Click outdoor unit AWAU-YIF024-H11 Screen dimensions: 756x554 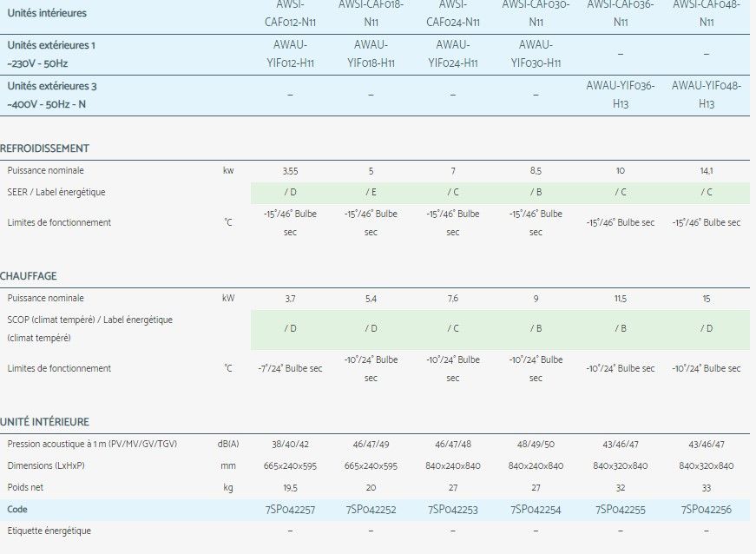[454, 53]
